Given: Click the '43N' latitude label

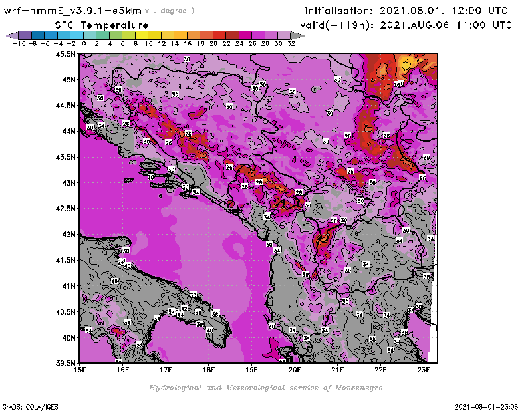Looking at the screenshot, I should [x=68, y=183].
